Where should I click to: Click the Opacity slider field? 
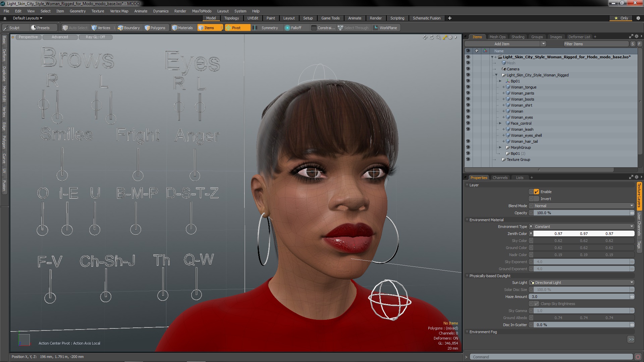coord(582,213)
